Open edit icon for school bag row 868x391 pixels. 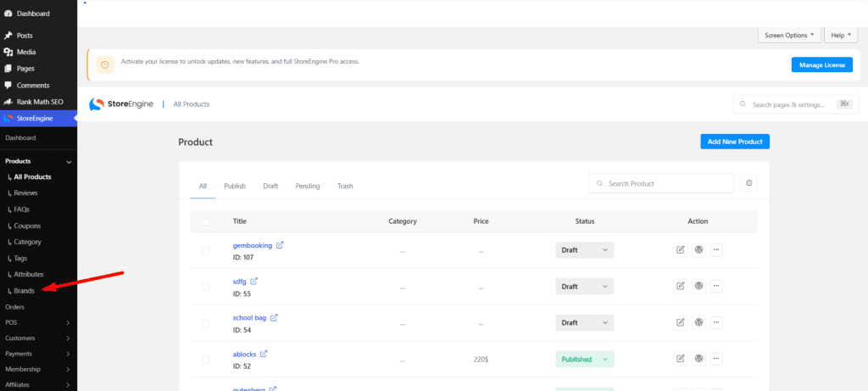tap(681, 322)
